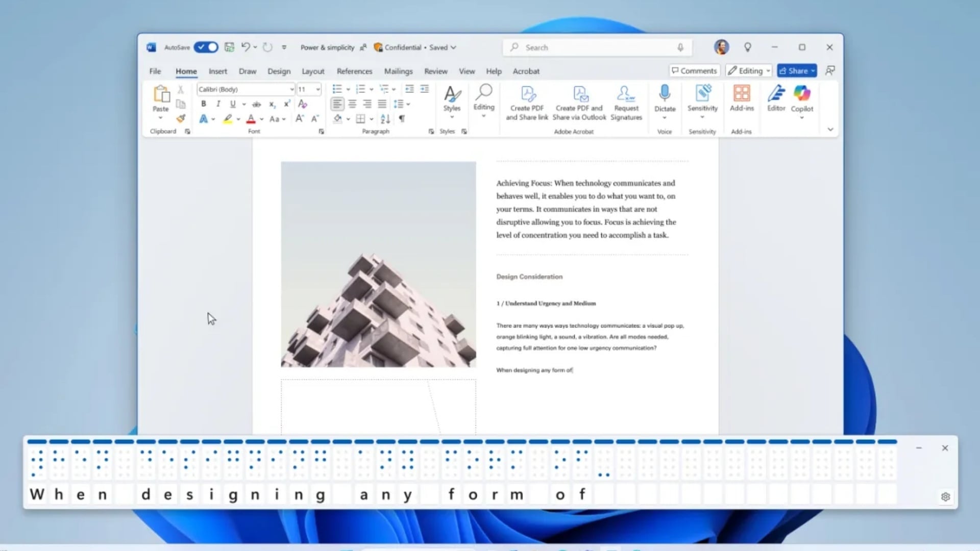
Task: Open the Paragraph dialog launcher
Action: tap(431, 132)
